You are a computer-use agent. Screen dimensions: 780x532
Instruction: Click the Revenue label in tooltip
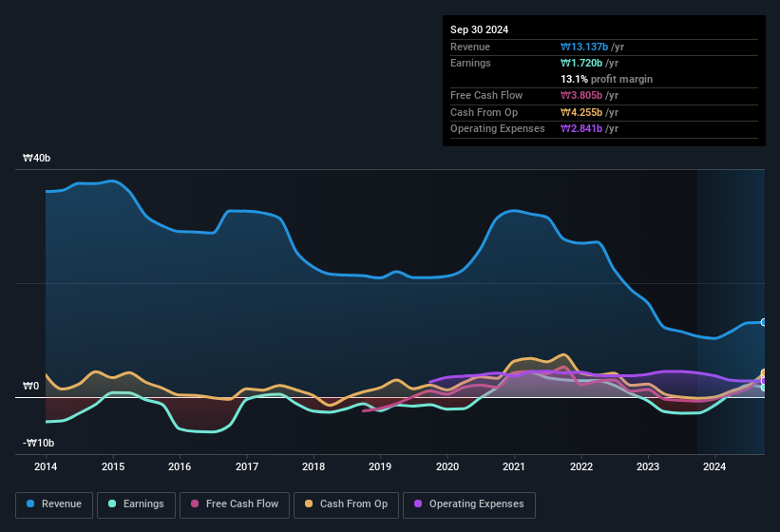[470, 47]
